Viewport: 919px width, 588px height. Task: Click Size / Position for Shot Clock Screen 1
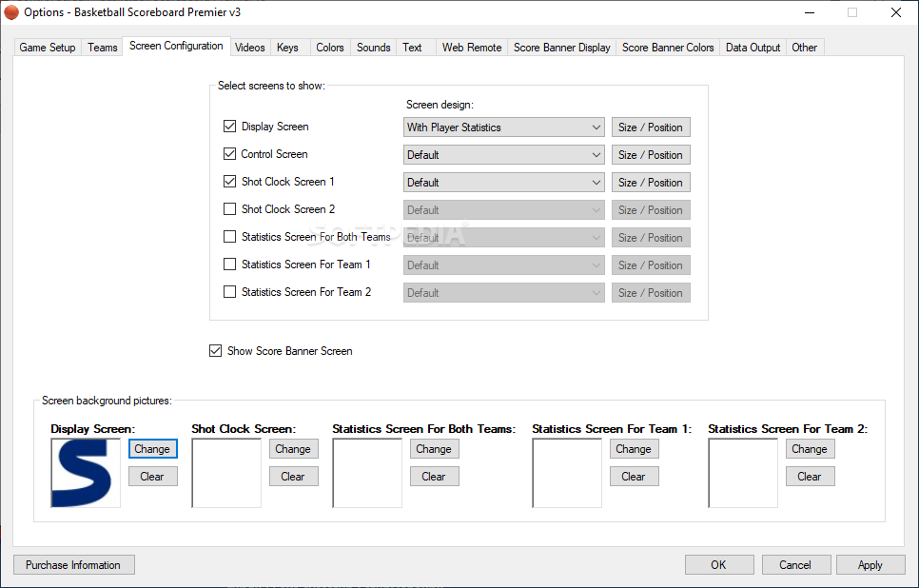[x=651, y=183]
